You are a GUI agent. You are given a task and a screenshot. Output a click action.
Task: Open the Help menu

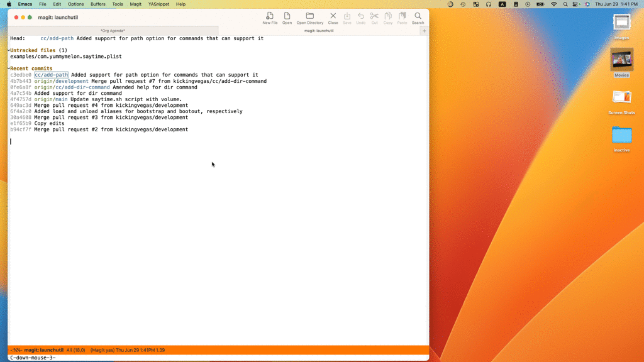click(x=180, y=4)
